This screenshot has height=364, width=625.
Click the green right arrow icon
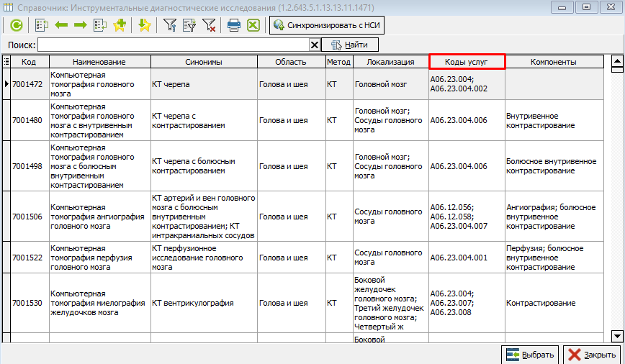click(80, 25)
